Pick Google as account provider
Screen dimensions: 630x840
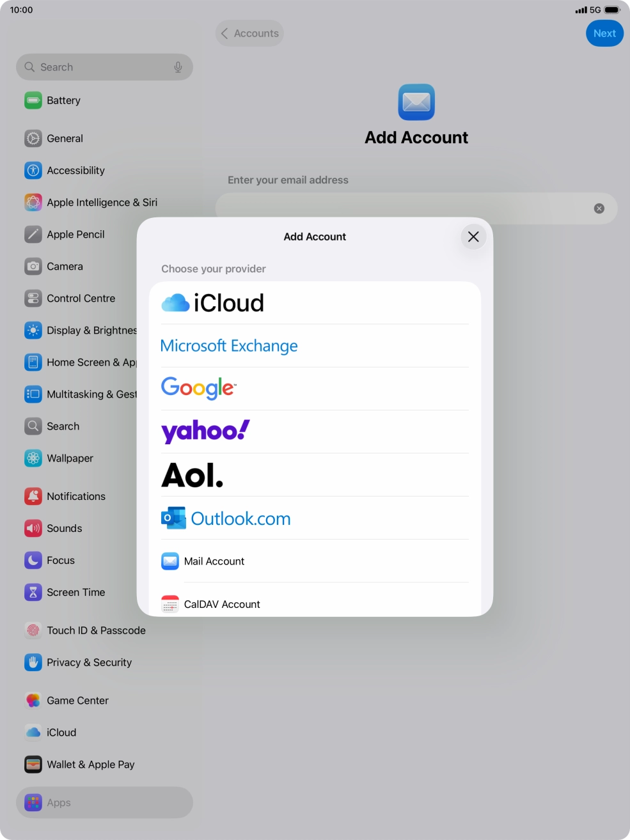click(x=314, y=389)
